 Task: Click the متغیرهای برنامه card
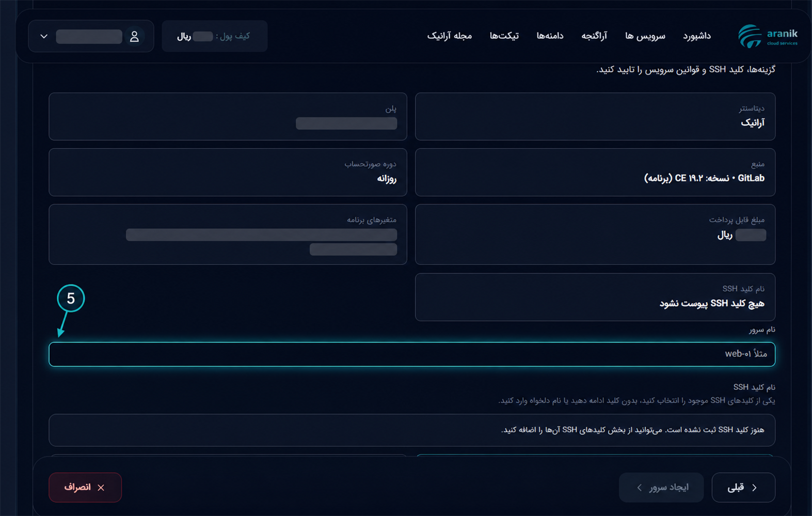click(228, 234)
